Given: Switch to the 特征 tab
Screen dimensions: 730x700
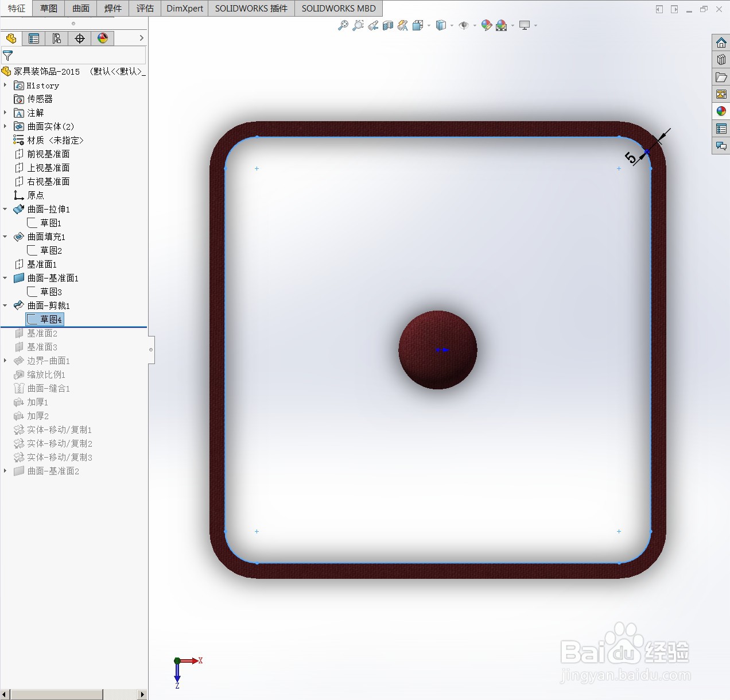Looking at the screenshot, I should pos(17,8).
